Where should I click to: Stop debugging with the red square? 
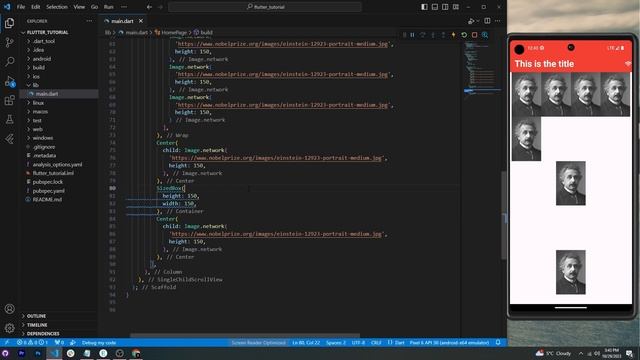(x=474, y=35)
